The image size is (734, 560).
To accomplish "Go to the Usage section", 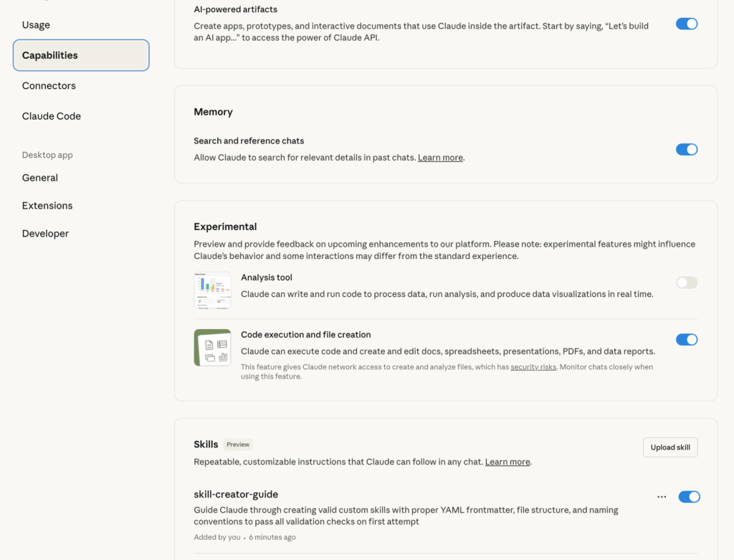I will [35, 24].
